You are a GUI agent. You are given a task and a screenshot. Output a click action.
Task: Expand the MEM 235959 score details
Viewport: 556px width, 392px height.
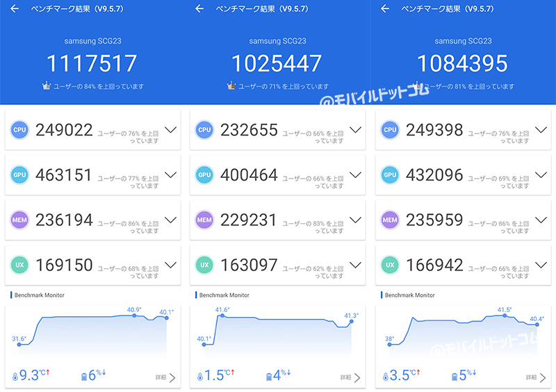[541, 220]
